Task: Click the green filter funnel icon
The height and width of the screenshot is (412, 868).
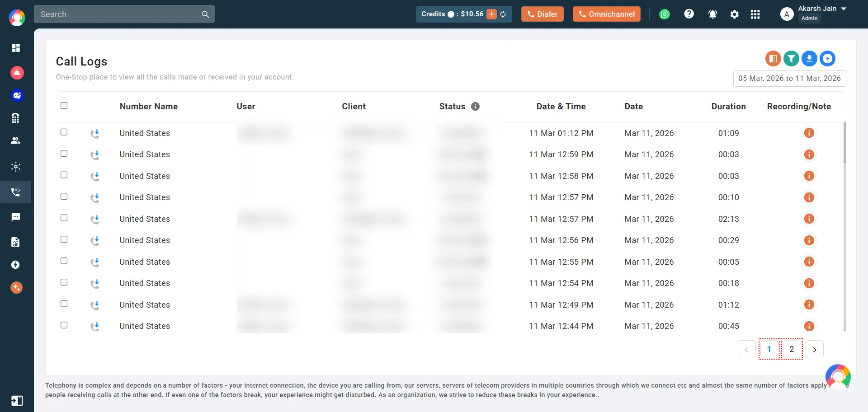Action: (x=791, y=58)
